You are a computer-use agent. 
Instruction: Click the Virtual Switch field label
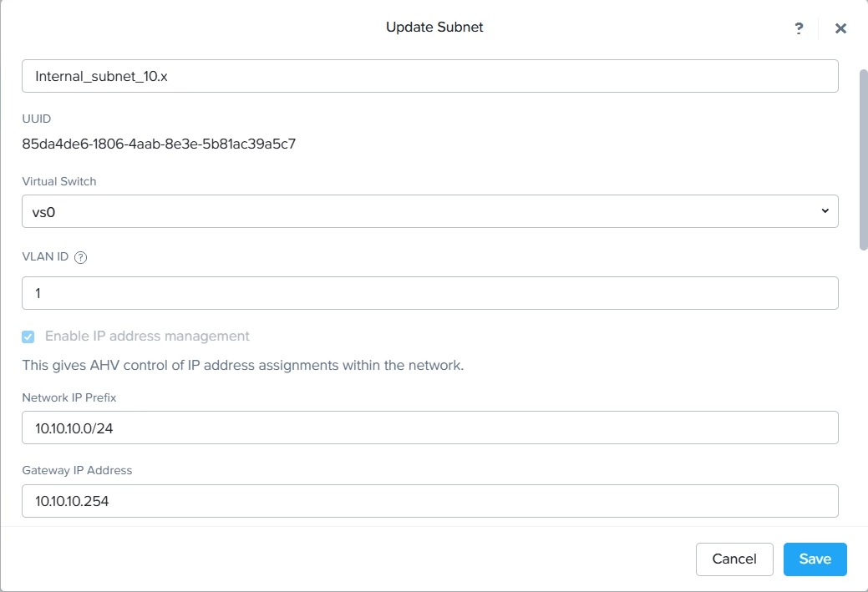click(x=59, y=181)
